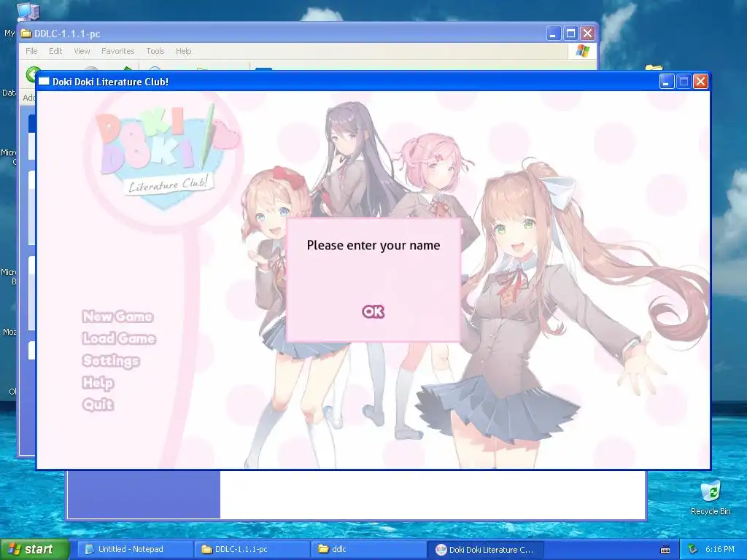The image size is (747, 560).
Task: Open the Load Game menu entry
Action: pyautogui.click(x=119, y=338)
